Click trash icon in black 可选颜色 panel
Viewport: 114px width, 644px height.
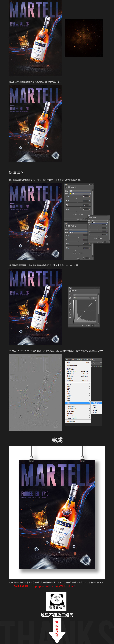tap(107, 242)
